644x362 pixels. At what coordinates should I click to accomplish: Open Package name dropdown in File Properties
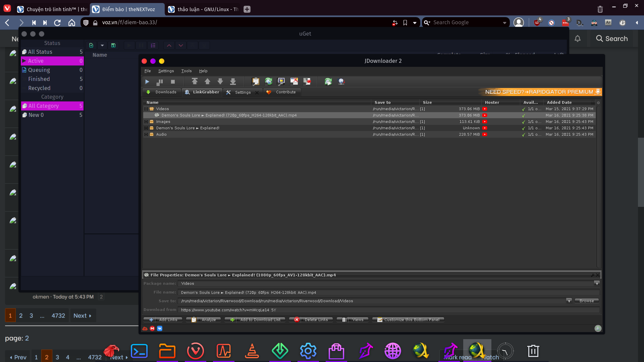pyautogui.click(x=596, y=283)
